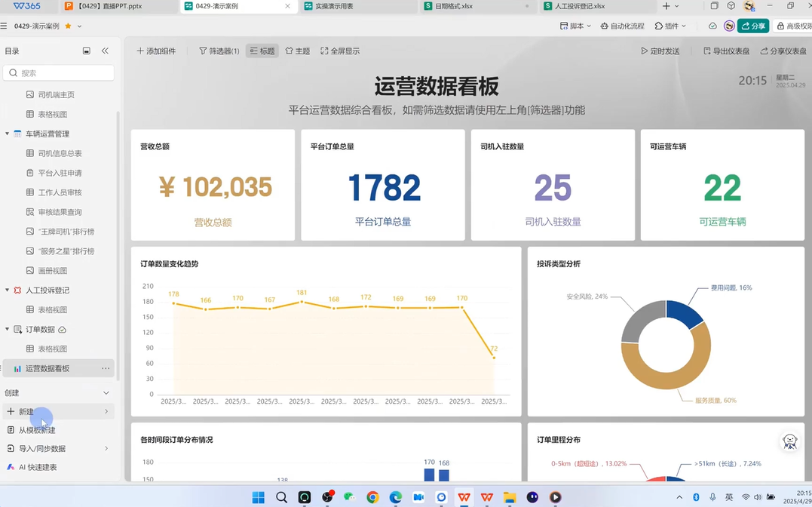Viewport: 812px width, 507px height.
Task: Open 自动化流程 robot icon
Action: click(605, 26)
